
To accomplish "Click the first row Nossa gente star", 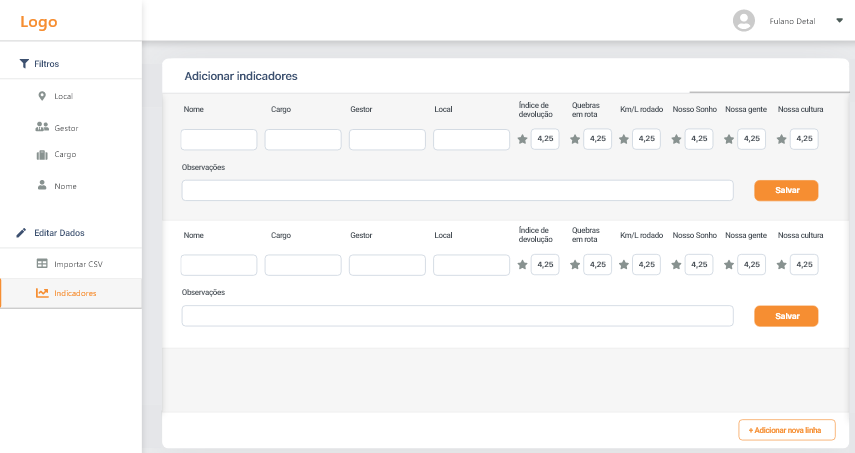I will pos(728,139).
